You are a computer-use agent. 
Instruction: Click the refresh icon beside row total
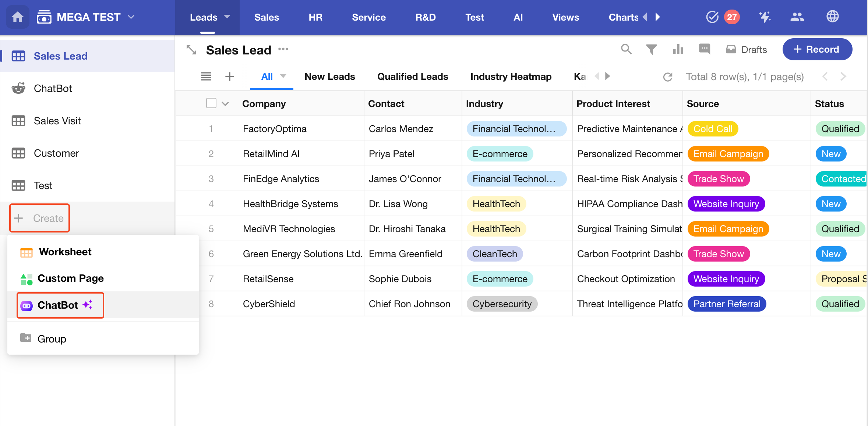667,77
